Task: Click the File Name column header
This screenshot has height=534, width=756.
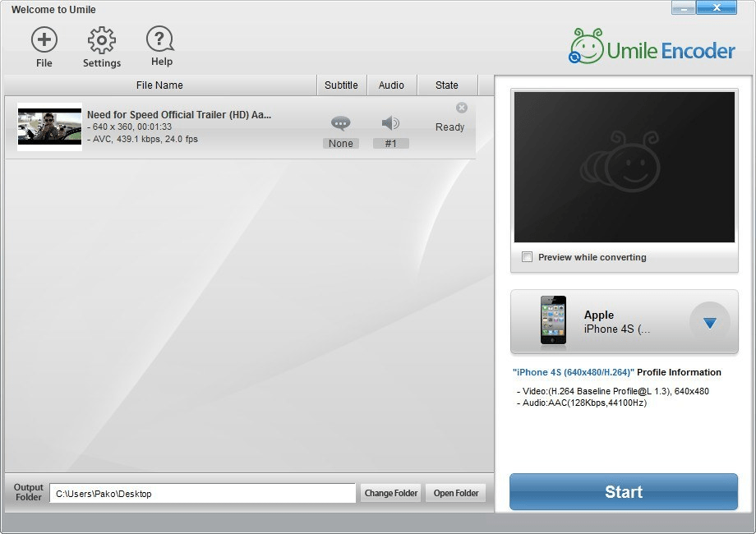Action: pyautogui.click(x=160, y=85)
